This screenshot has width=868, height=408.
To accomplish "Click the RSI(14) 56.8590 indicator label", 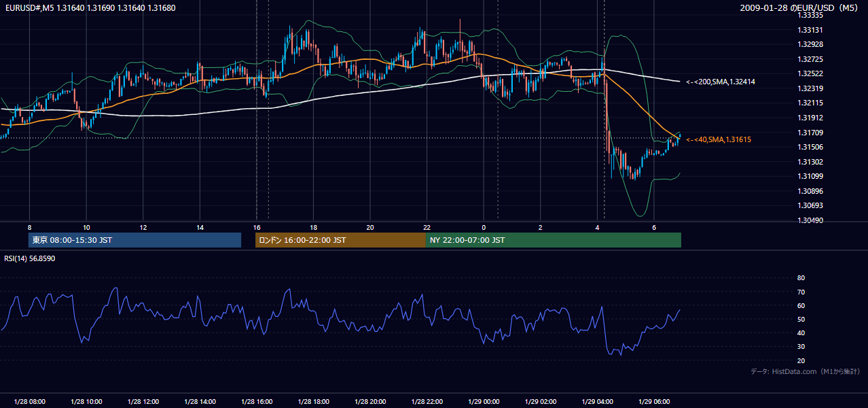I will pos(30,258).
